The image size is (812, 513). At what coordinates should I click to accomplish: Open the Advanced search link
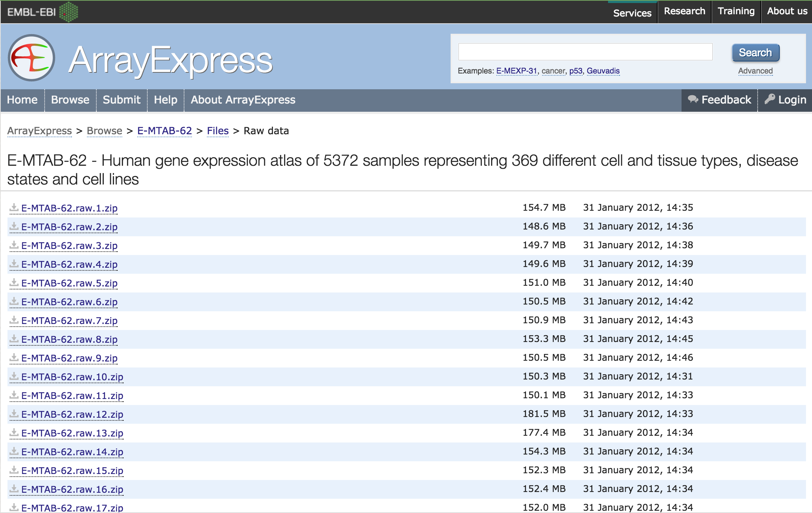click(x=755, y=71)
